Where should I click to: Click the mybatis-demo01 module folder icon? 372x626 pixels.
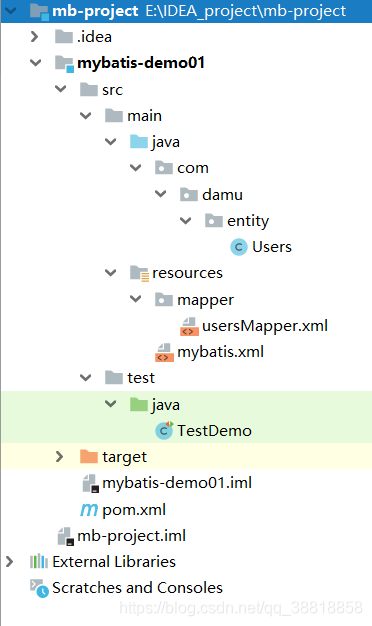pos(64,63)
